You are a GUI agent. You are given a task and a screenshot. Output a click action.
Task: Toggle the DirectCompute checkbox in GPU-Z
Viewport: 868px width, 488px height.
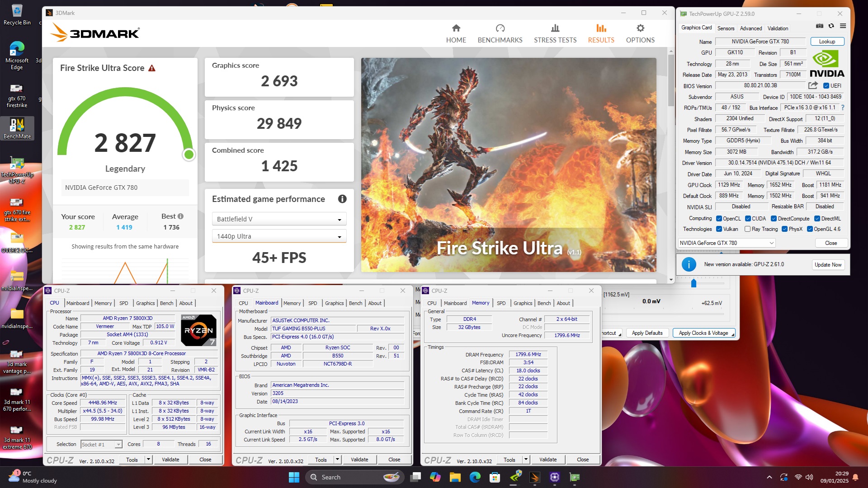click(774, 219)
